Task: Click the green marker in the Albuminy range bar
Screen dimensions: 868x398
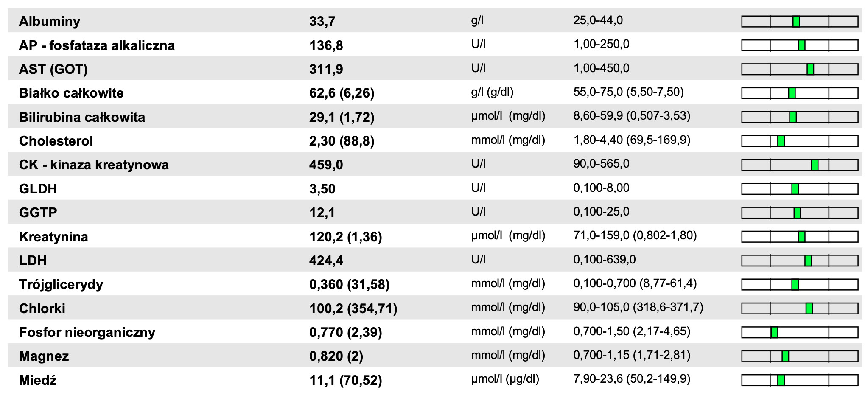Action: (796, 22)
